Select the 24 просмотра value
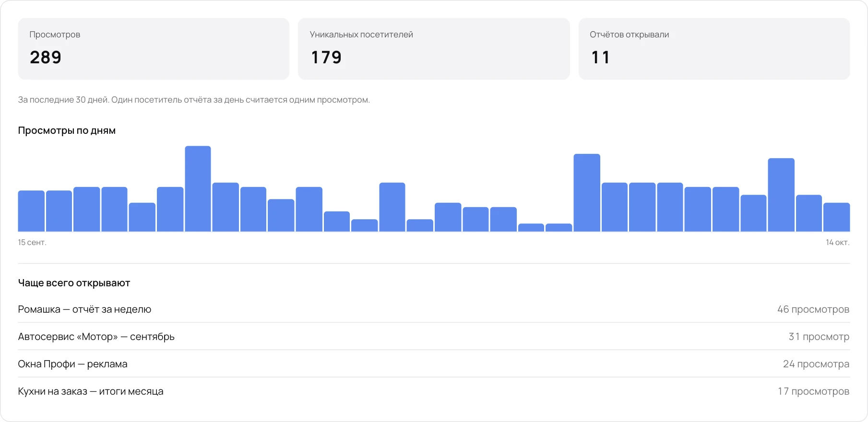 tap(816, 364)
